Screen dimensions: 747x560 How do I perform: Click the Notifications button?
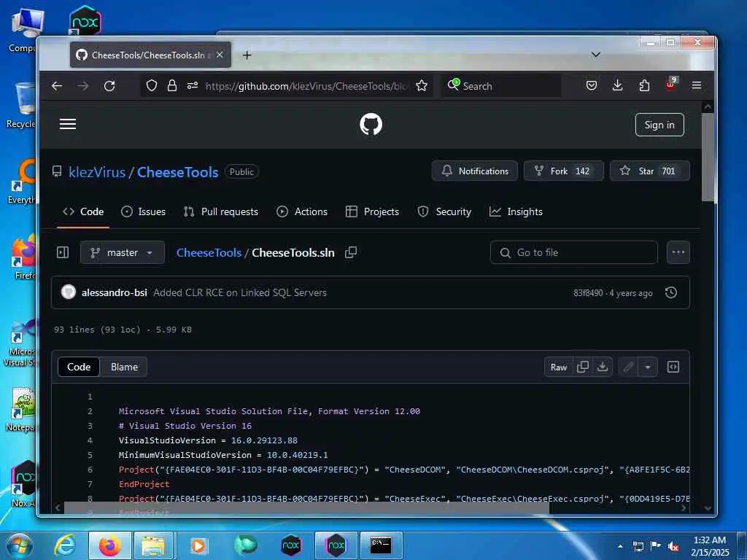point(475,171)
